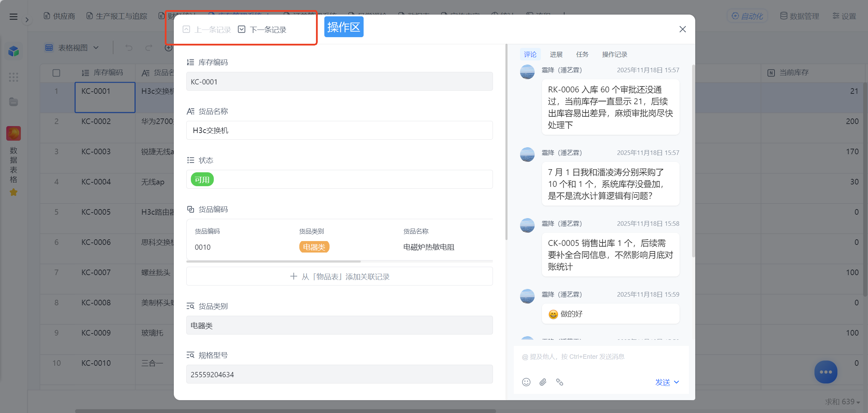Viewport: 868px width, 413px height.
Task: Select cell KC-0005
Action: pos(105,218)
